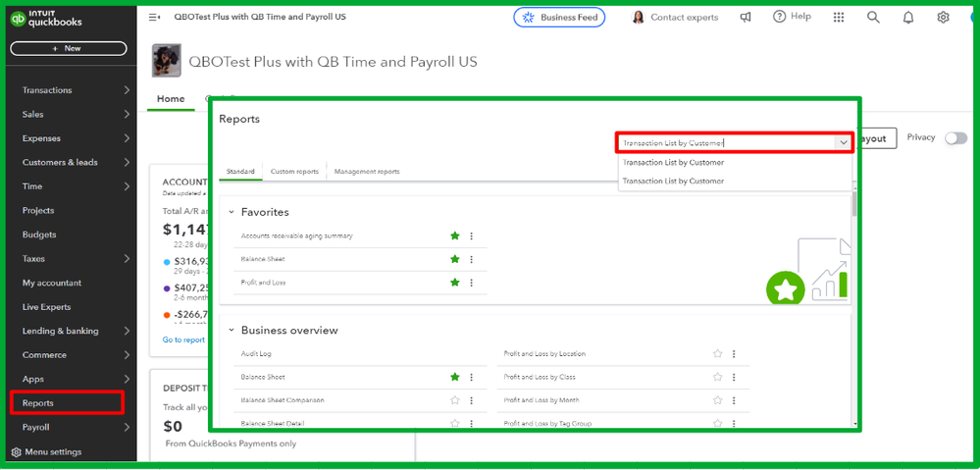
Task: Open the settings gear icon
Action: [x=943, y=18]
